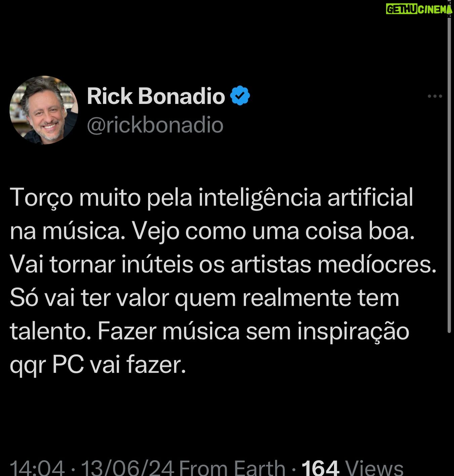454x476 pixels.
Task: Click the vertical scrollbar on the right edge
Action: 450,168
